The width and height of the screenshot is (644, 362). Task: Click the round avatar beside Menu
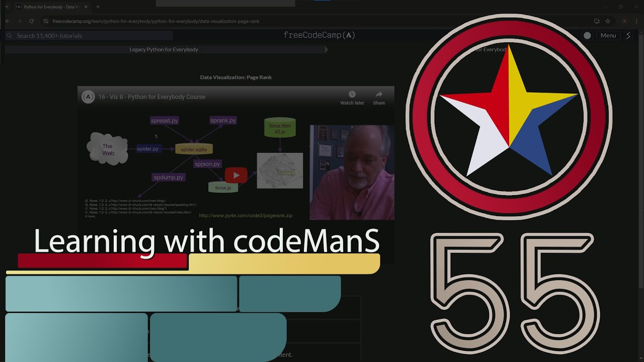[x=587, y=36]
